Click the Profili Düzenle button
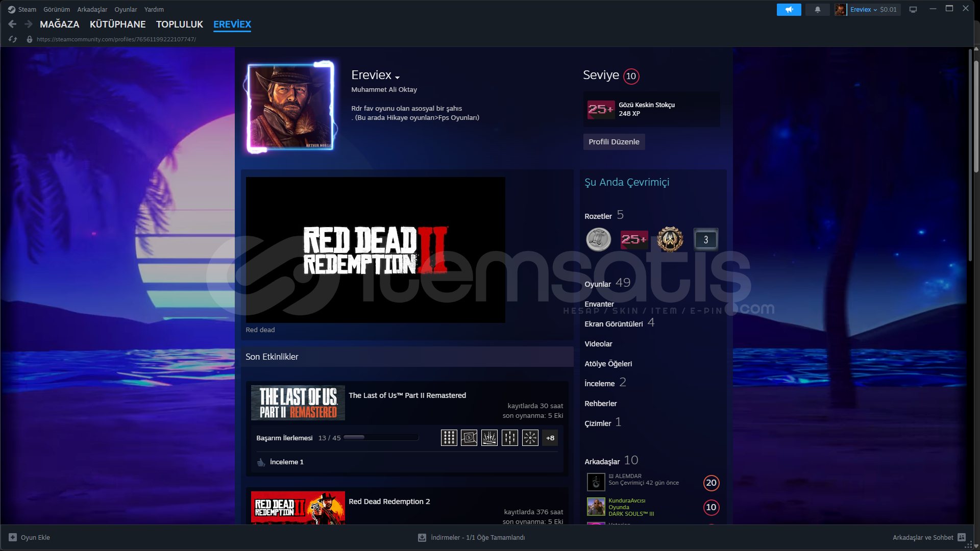Image resolution: width=980 pixels, height=551 pixels. point(614,142)
